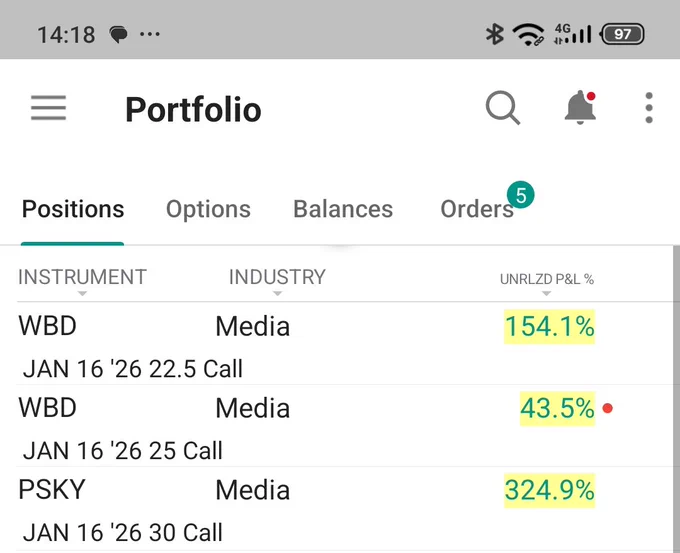Switch to the Balances tab
Image resolution: width=680 pixels, height=553 pixels.
pyautogui.click(x=343, y=209)
